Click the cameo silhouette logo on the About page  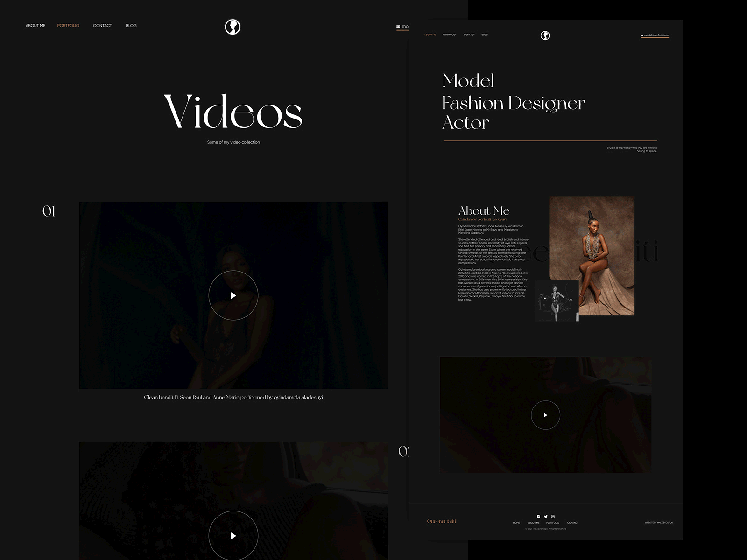click(x=544, y=35)
